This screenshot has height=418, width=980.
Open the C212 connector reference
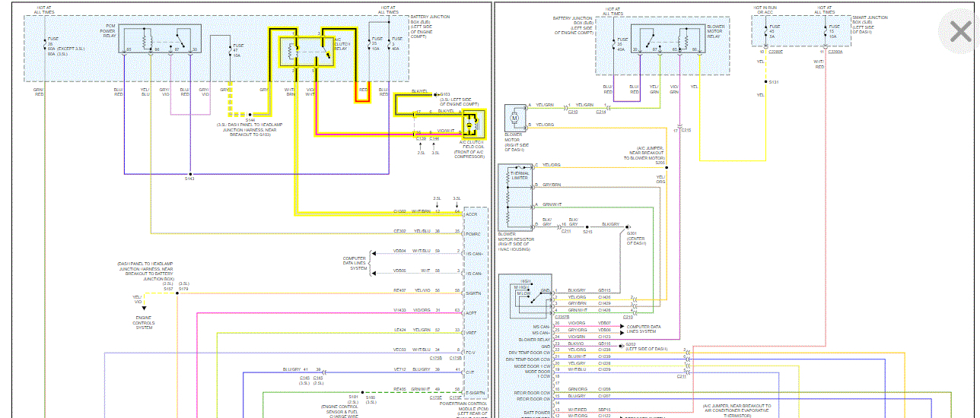[572, 112]
